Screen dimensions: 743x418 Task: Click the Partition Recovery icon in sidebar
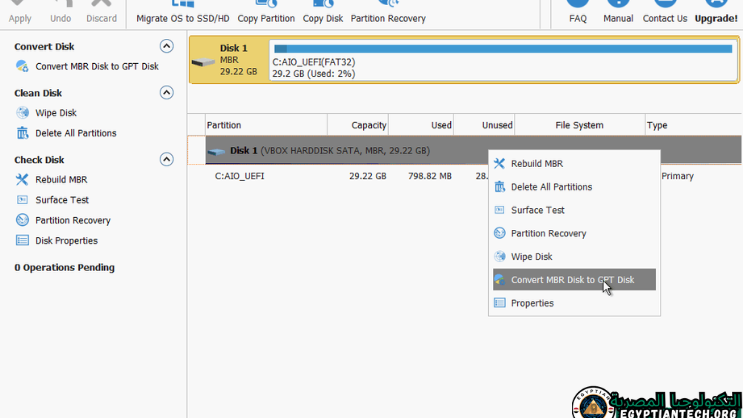[22, 220]
